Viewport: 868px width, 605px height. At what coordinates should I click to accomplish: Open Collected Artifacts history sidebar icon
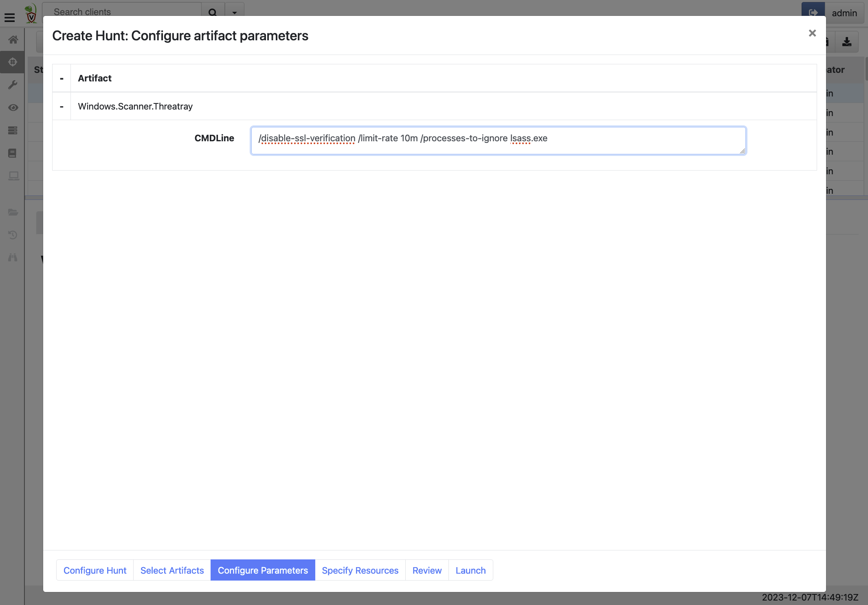click(13, 235)
